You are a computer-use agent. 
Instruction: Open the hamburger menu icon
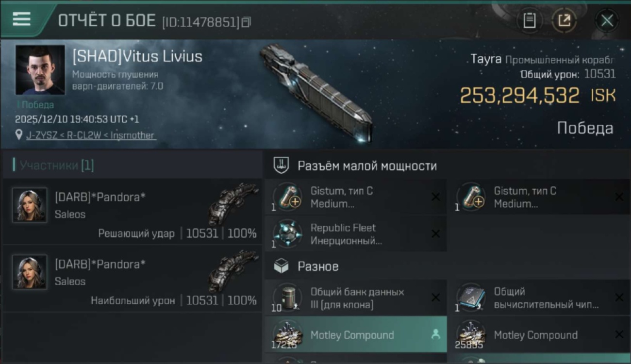point(21,19)
